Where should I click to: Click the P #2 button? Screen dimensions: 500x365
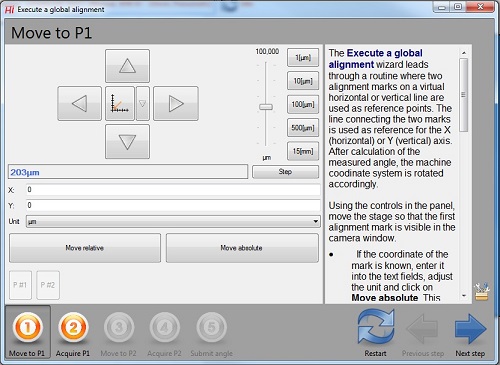[48, 285]
